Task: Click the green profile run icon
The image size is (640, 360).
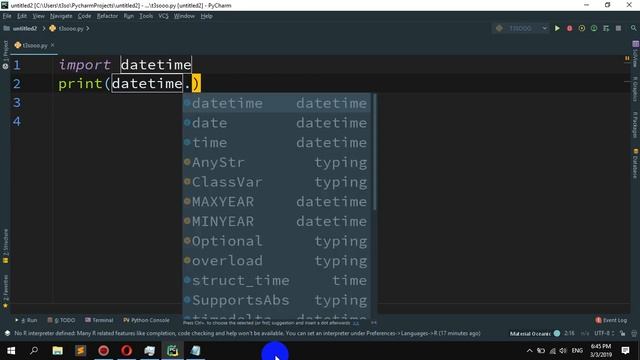Action: (x=594, y=28)
